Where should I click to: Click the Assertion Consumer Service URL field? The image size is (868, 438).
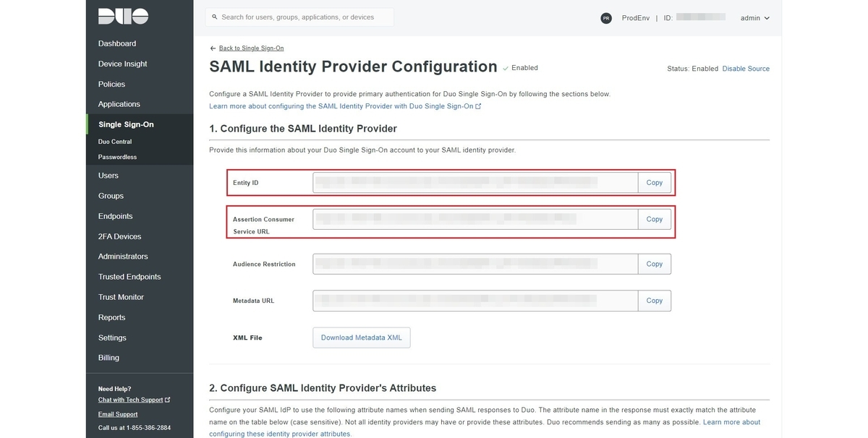(475, 219)
